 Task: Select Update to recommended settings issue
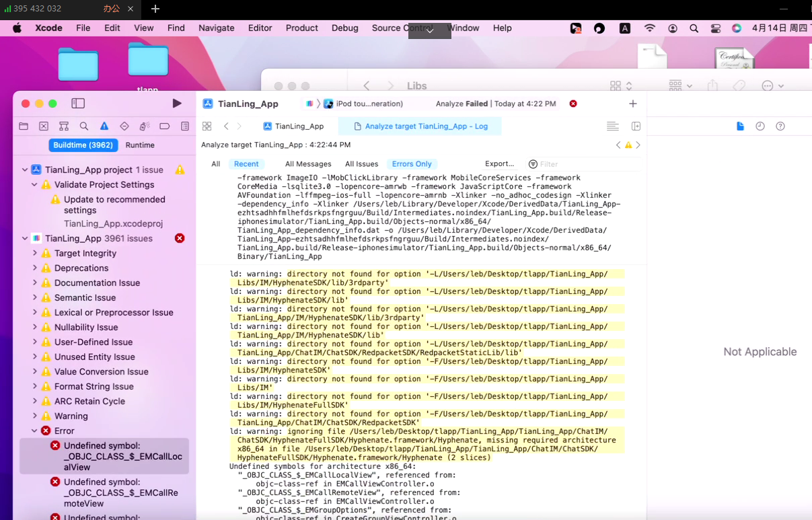tap(114, 205)
